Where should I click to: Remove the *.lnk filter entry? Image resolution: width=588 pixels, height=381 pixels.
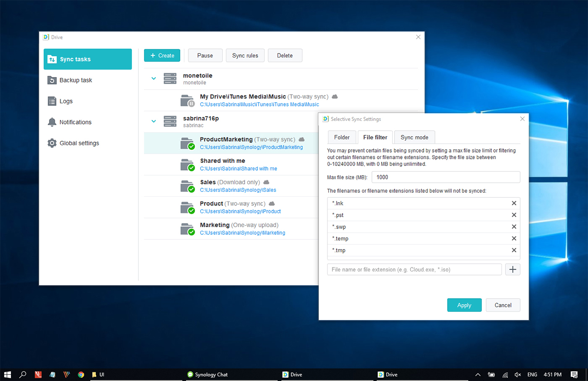pos(514,204)
